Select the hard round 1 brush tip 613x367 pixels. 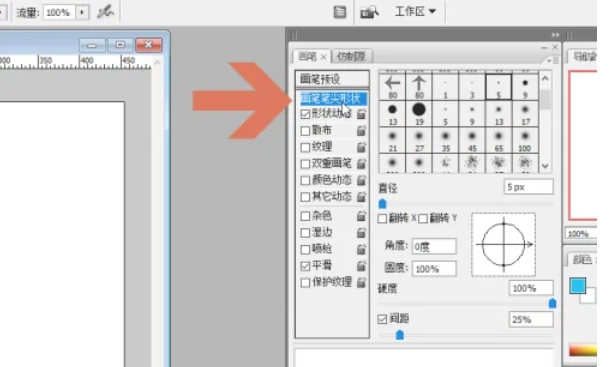point(445,87)
